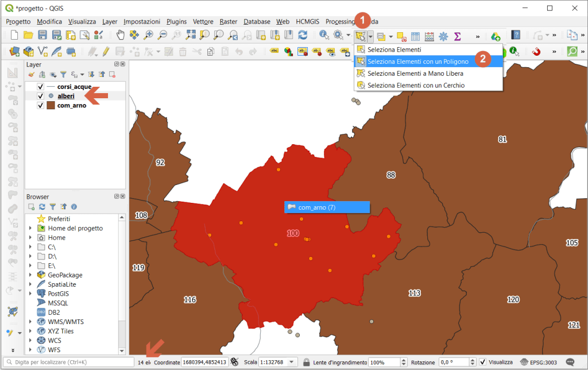Select the com_arno layer name
This screenshot has height=370, width=588.
pos(72,106)
